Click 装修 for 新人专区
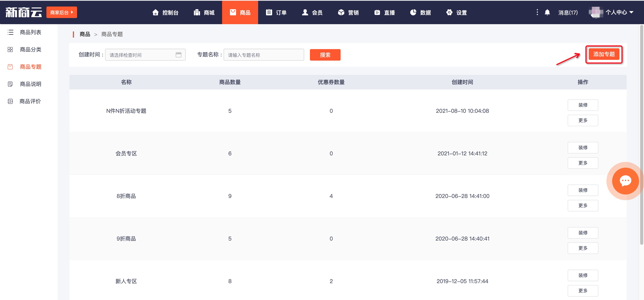 pos(583,275)
